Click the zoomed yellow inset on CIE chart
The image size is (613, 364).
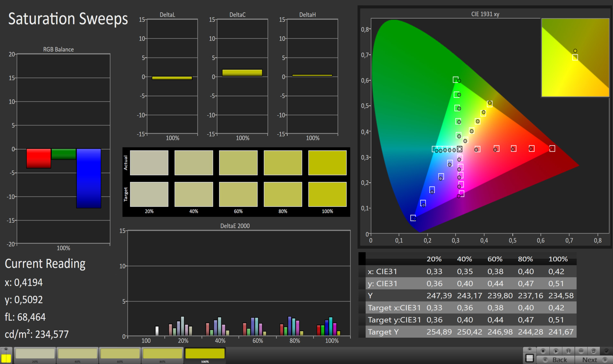pos(575,57)
